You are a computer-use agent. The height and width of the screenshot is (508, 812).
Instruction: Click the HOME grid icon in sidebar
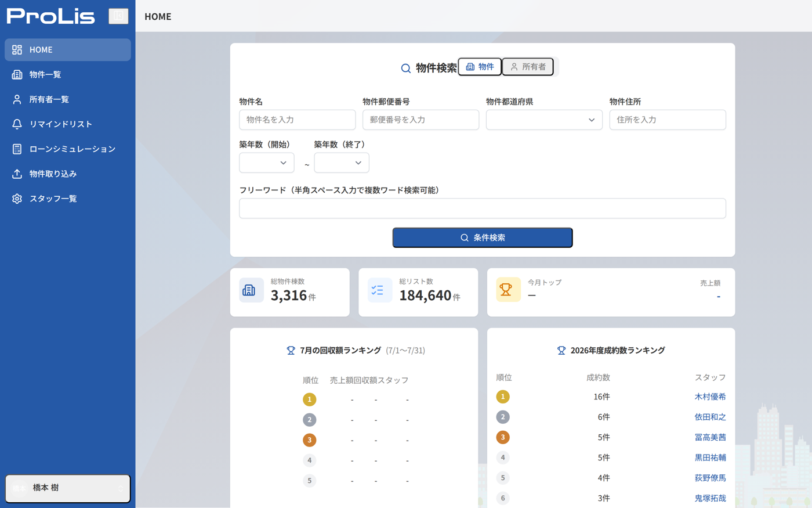[x=17, y=50]
